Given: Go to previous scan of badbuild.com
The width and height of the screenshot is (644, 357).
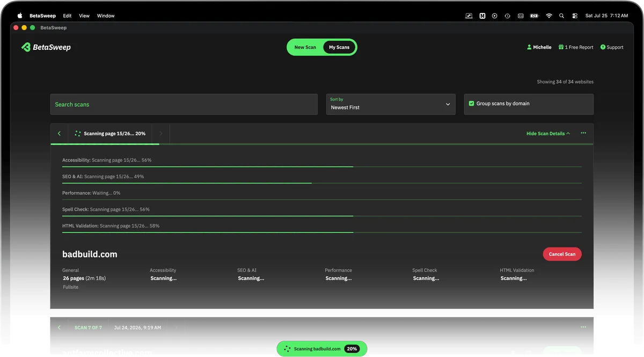Looking at the screenshot, I should [59, 134].
